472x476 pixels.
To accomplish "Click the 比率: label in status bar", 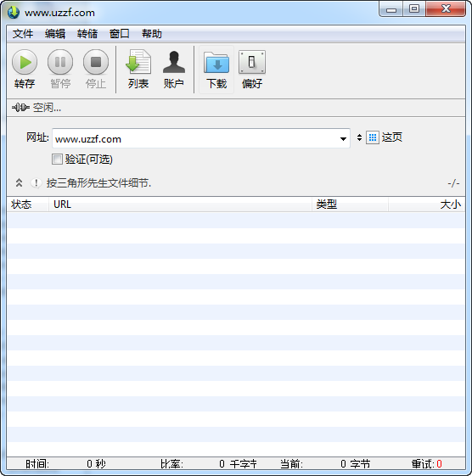I will click(171, 464).
